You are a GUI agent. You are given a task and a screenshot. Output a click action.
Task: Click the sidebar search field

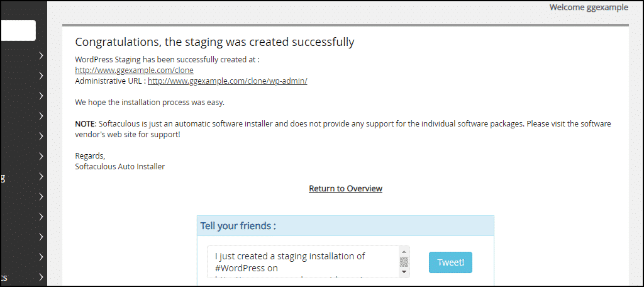coord(18,30)
